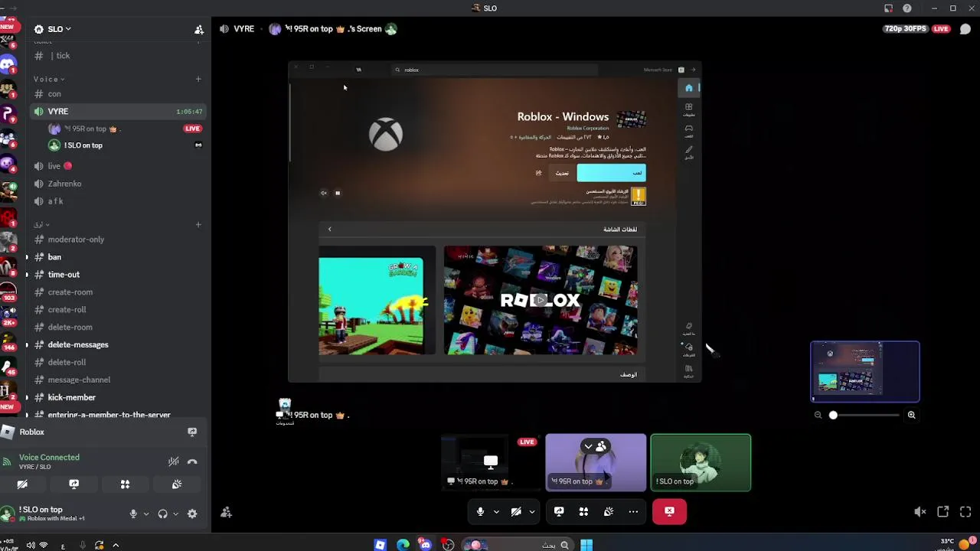The width and height of the screenshot is (980, 551).
Task: Click the pop out window icon
Action: [x=943, y=512]
